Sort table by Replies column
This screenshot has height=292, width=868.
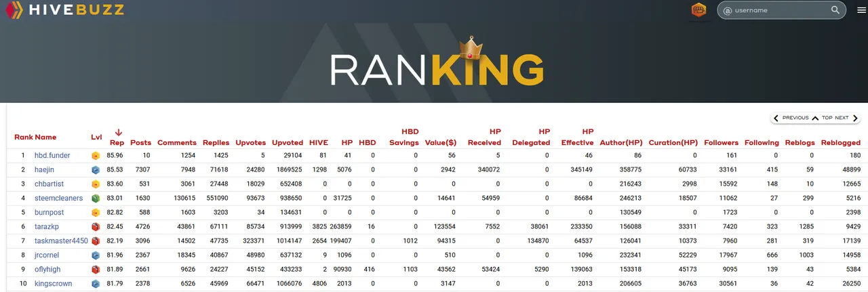pos(216,143)
